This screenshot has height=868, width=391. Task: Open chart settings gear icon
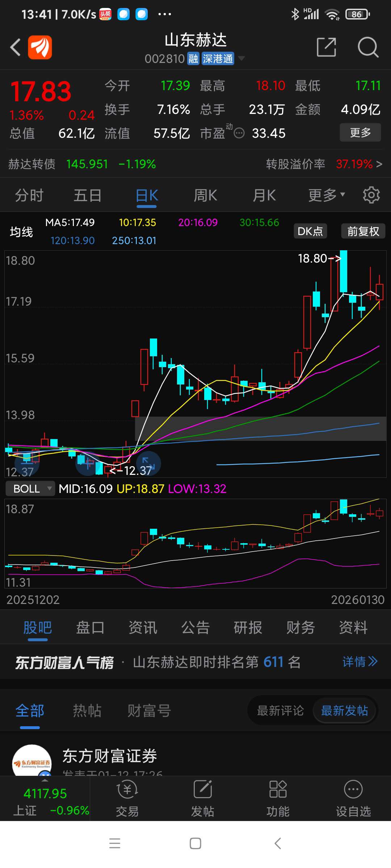371,195
